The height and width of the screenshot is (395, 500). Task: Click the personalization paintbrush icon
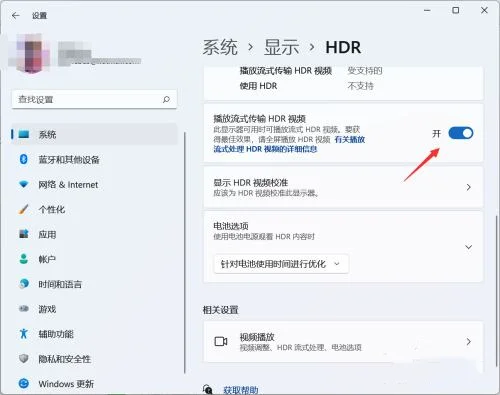coord(23,209)
